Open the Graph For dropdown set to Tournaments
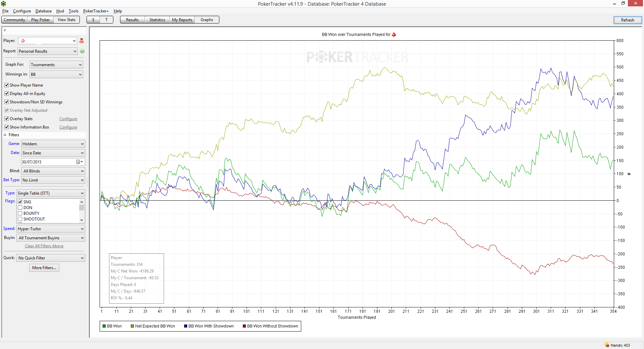Screen dimensions: 644x349 (56, 65)
